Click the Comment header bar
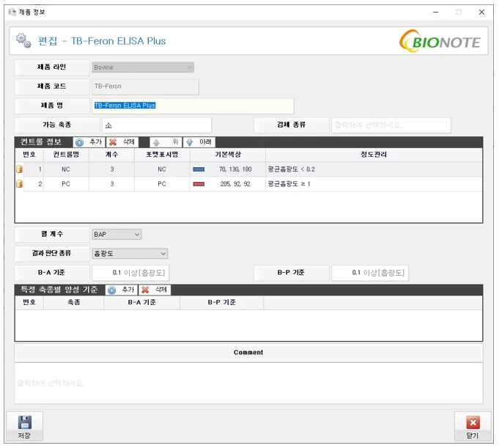Viewport: 499px width, 448px height. click(248, 353)
